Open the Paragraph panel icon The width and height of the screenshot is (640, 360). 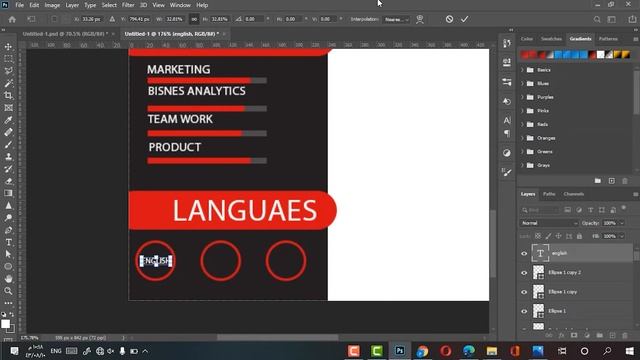[x=507, y=133]
